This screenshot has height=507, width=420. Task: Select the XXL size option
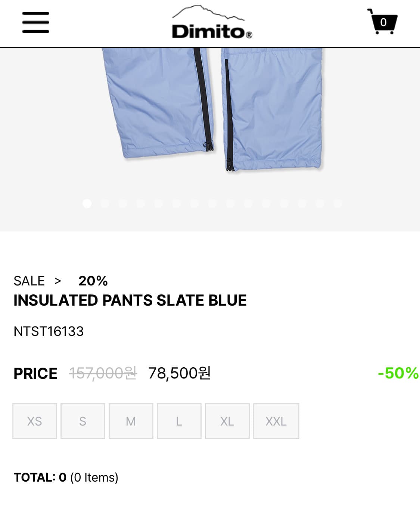(x=276, y=421)
